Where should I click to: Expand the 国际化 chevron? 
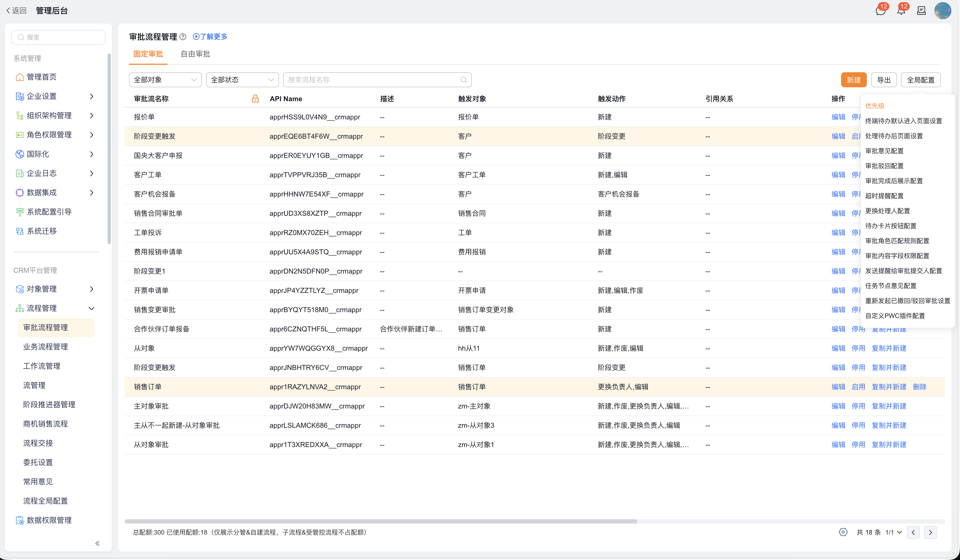(x=92, y=154)
